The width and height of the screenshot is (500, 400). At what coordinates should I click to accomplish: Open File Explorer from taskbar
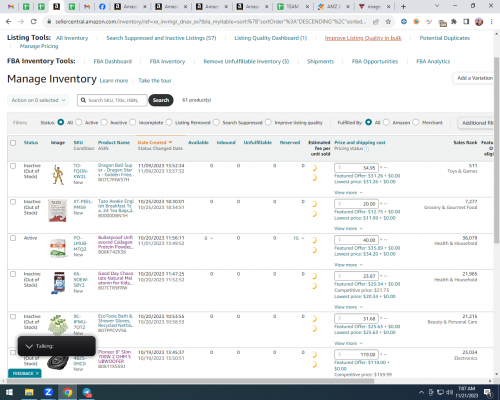(x=29, y=392)
